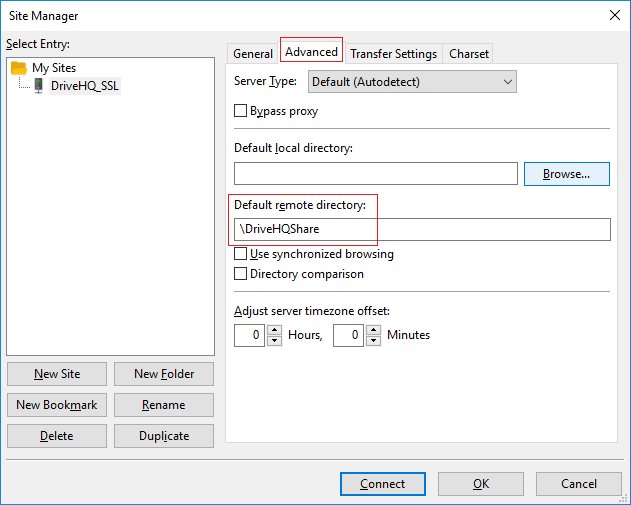This screenshot has height=505, width=631.
Task: Click the My Sites folder icon
Action: click(x=19, y=68)
